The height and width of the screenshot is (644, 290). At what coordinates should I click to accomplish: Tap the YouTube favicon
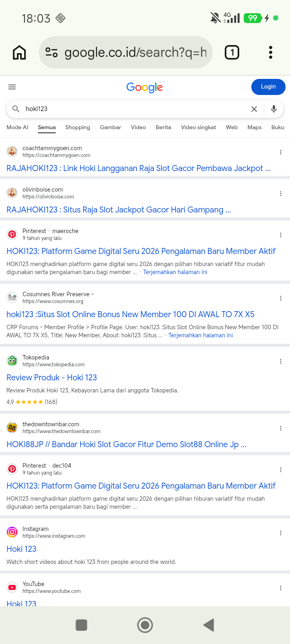tap(12, 587)
